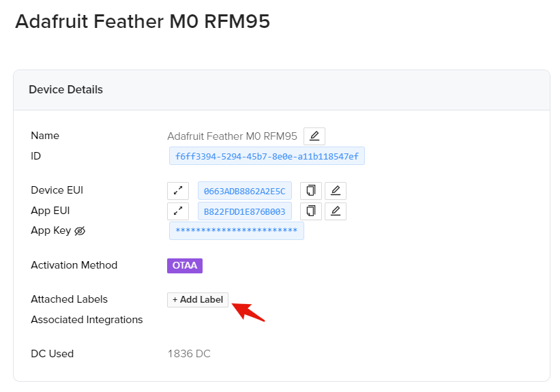Click the Adafruit Feather M0 RFM95 page title
Viewport: 560px width, 392px height.
coord(143,22)
